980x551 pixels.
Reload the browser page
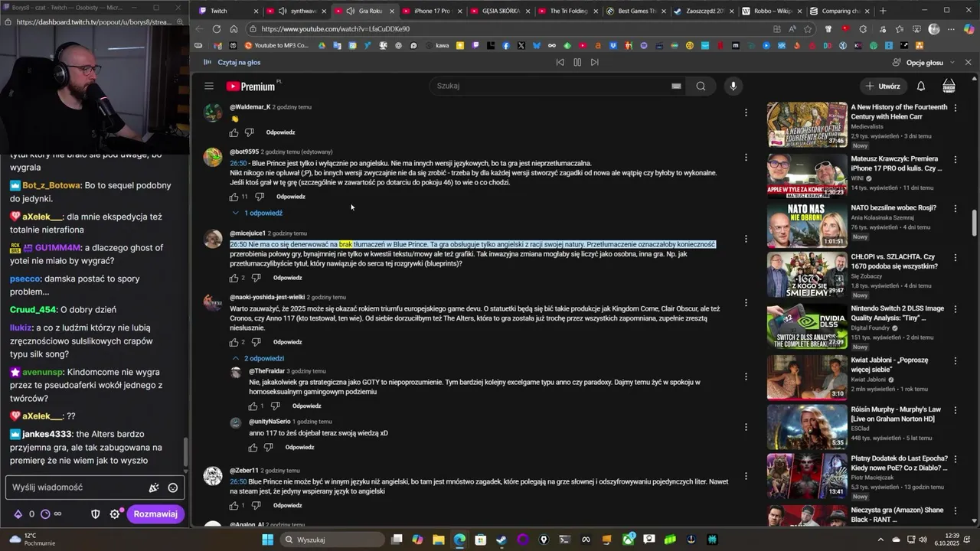pos(217,29)
